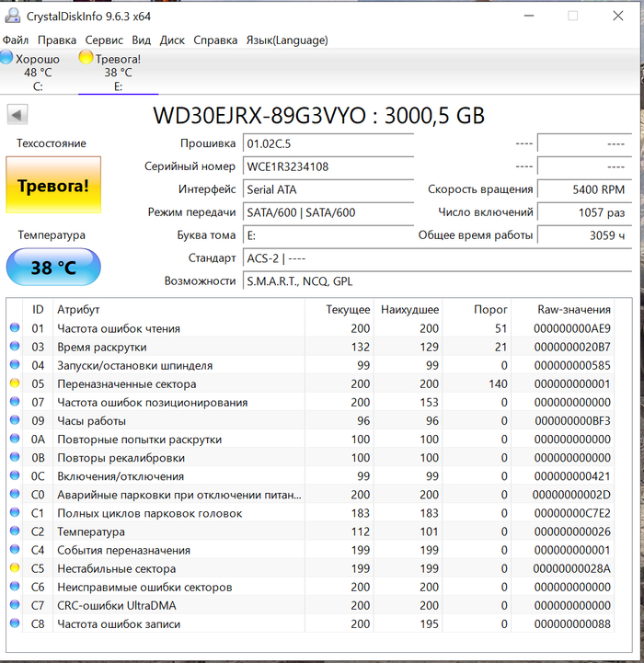Sort by Raw-значения column header
Viewport: 644px width, 663px height.
click(x=572, y=310)
